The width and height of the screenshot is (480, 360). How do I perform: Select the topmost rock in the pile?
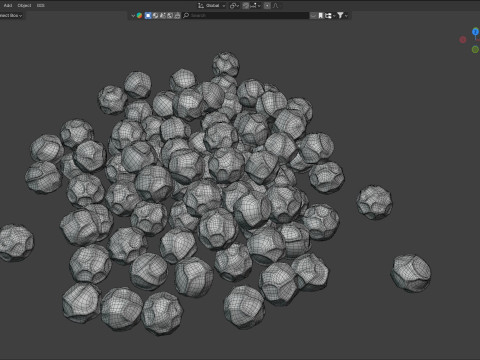click(226, 64)
